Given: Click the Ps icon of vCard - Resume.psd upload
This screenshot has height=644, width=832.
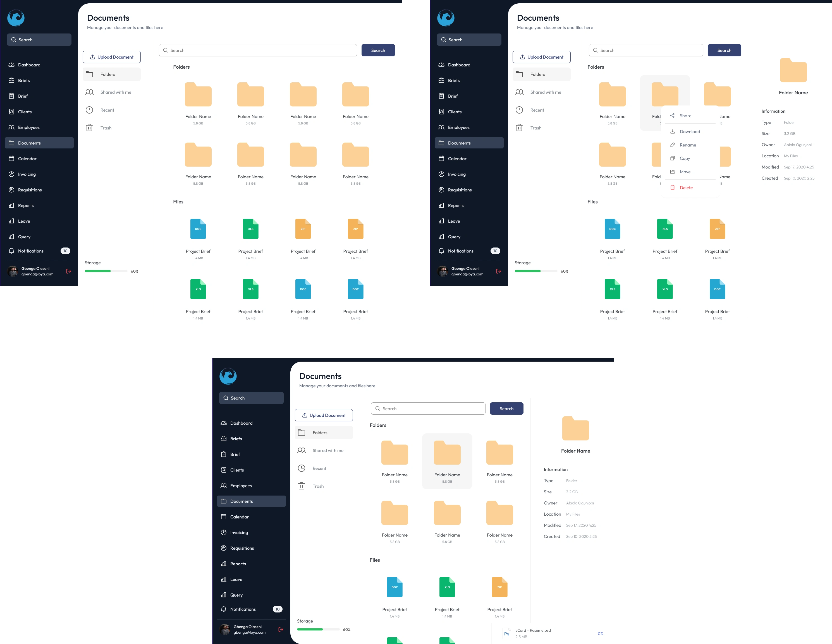Looking at the screenshot, I should [507, 634].
